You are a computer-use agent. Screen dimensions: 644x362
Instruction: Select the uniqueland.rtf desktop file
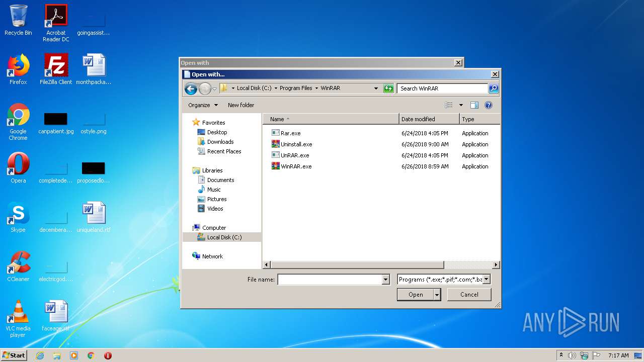(x=94, y=217)
